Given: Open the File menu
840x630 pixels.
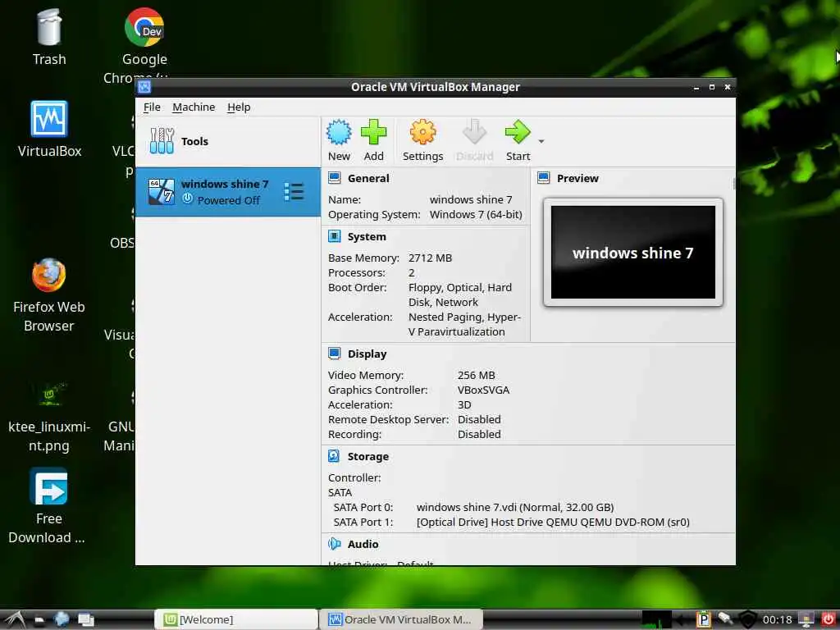Looking at the screenshot, I should tap(152, 107).
